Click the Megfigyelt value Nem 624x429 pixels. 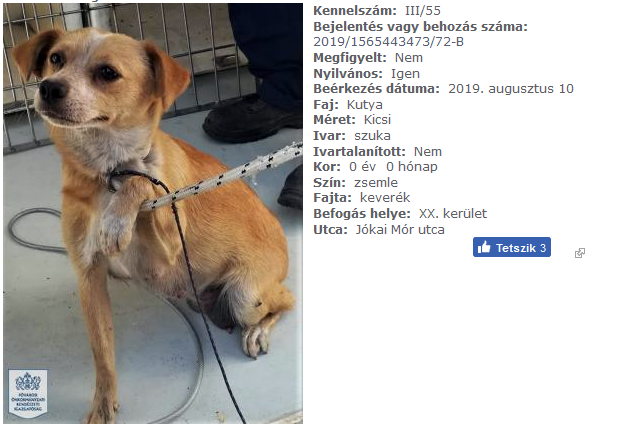point(409,58)
